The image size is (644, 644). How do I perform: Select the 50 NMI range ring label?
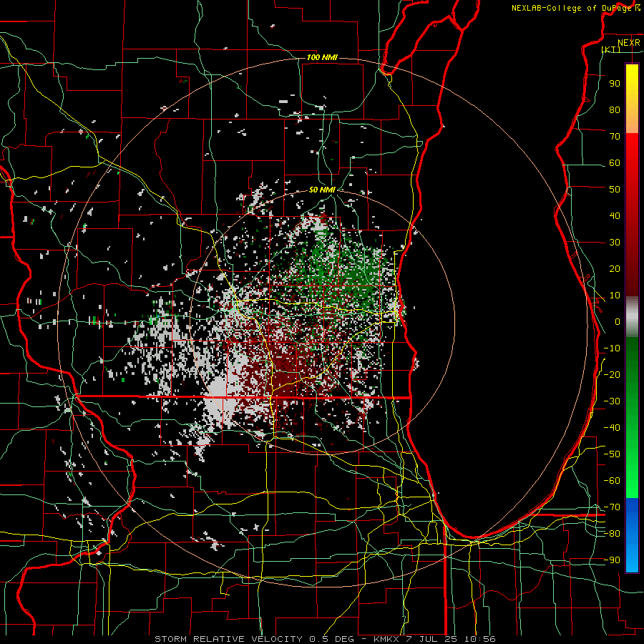322,190
